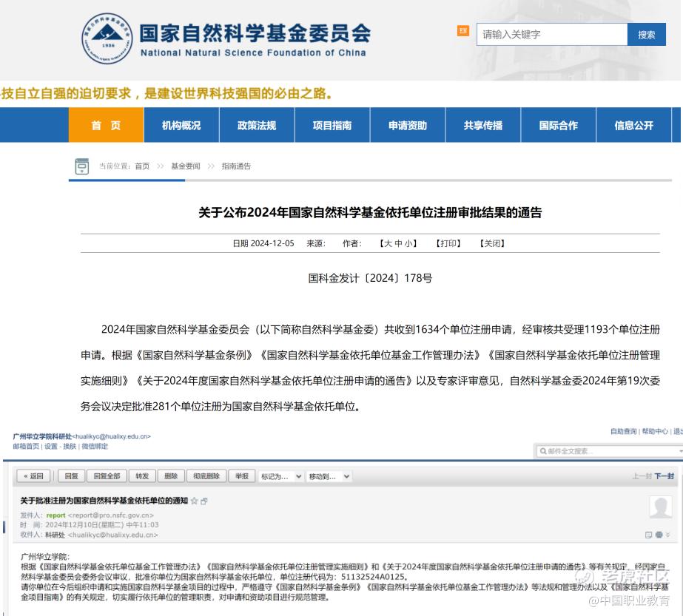Click the 指南通告 breadcrumb link
Screen dimensions: 683x616
click(236, 166)
